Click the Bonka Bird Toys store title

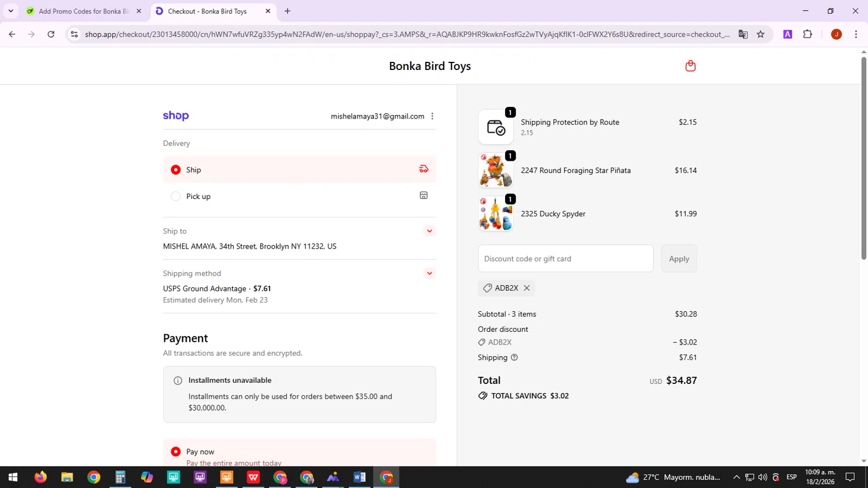pyautogui.click(x=430, y=66)
